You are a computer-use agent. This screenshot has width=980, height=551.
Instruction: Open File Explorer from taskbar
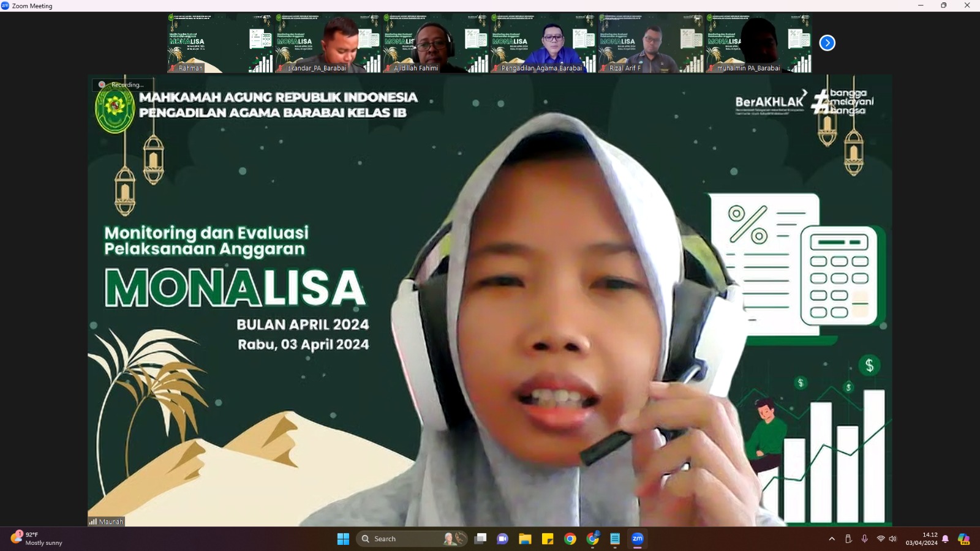(525, 539)
